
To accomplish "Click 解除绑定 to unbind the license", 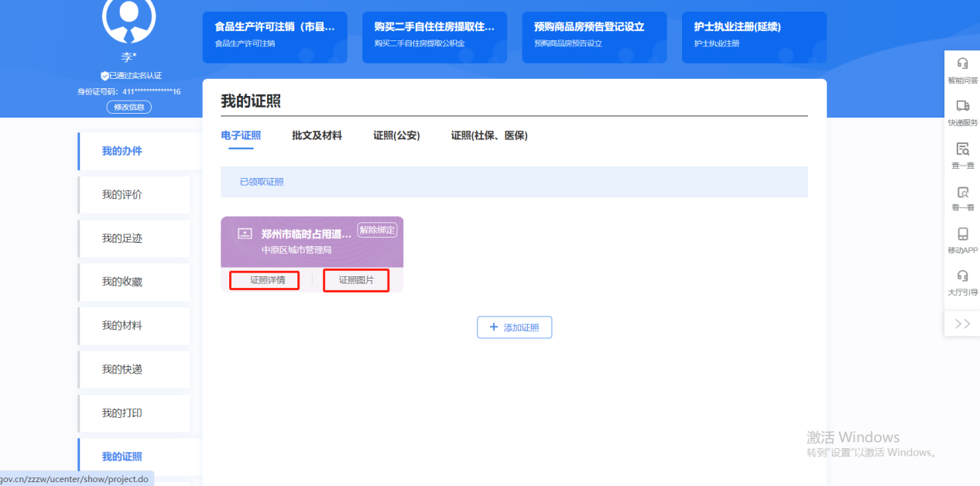I will pyautogui.click(x=377, y=230).
